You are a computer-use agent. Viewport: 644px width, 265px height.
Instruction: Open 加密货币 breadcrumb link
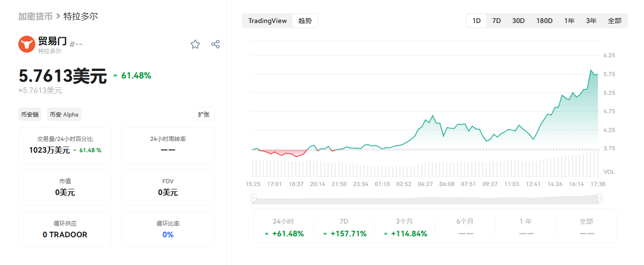pos(35,16)
